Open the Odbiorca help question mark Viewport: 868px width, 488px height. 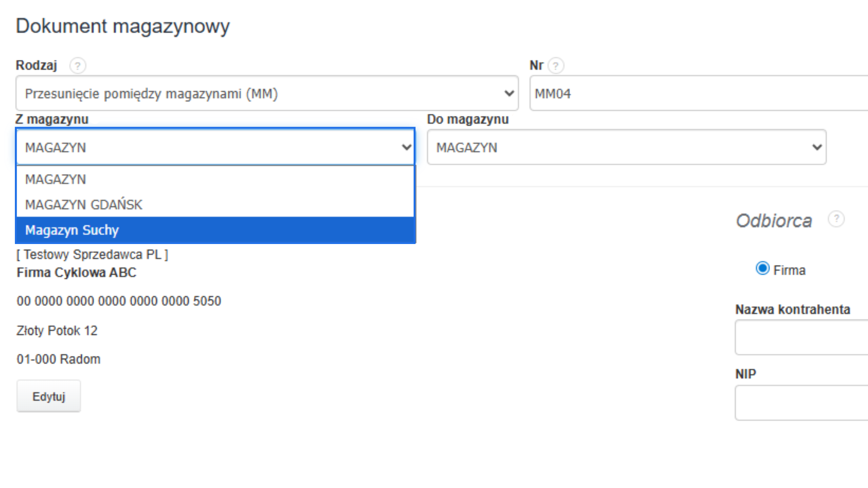coord(836,219)
